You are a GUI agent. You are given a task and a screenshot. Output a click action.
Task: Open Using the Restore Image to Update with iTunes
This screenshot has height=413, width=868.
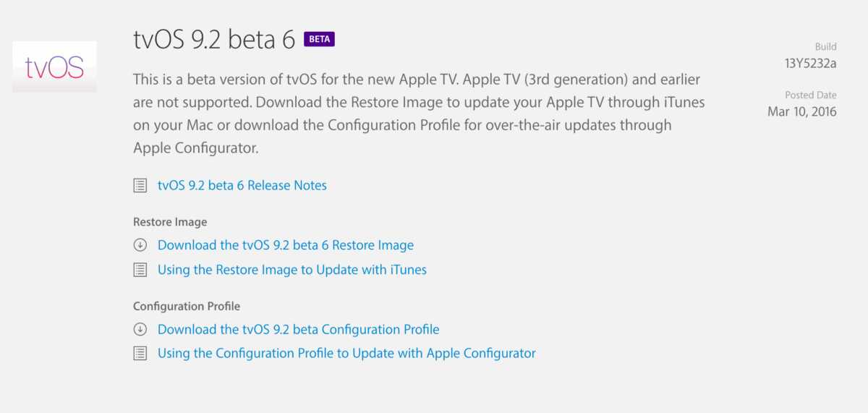click(292, 270)
